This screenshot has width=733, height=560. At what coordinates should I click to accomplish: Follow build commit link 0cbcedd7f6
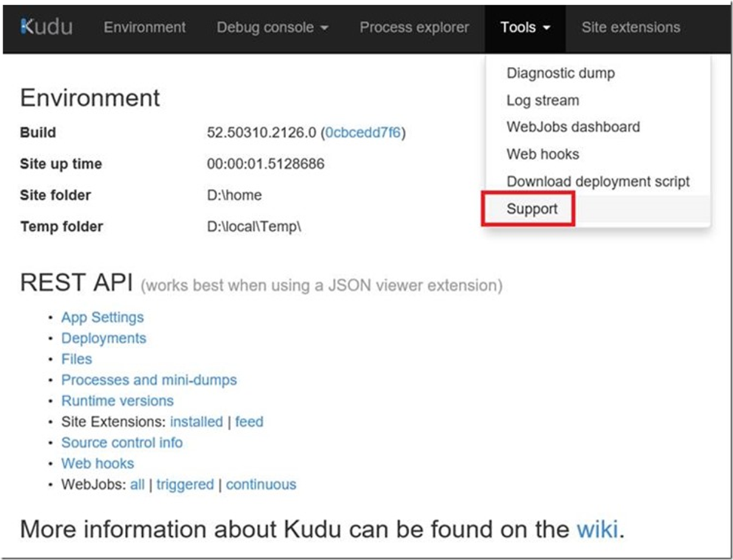pos(363,133)
